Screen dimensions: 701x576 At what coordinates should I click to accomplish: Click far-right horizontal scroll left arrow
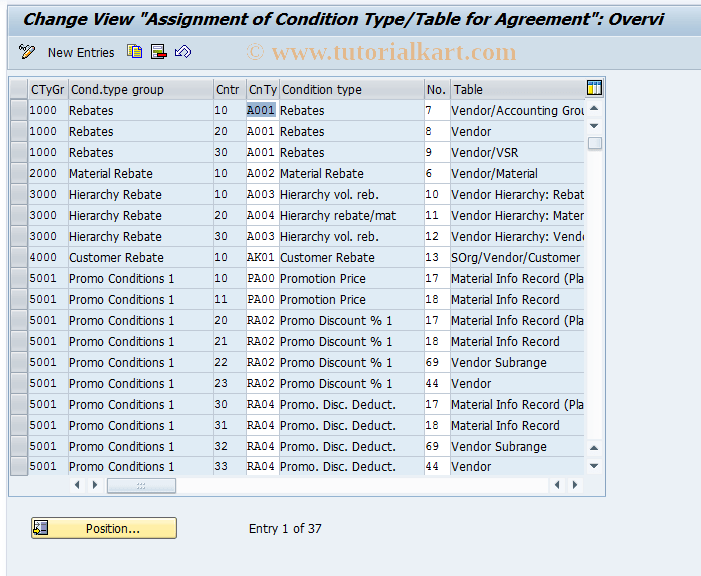[557, 485]
